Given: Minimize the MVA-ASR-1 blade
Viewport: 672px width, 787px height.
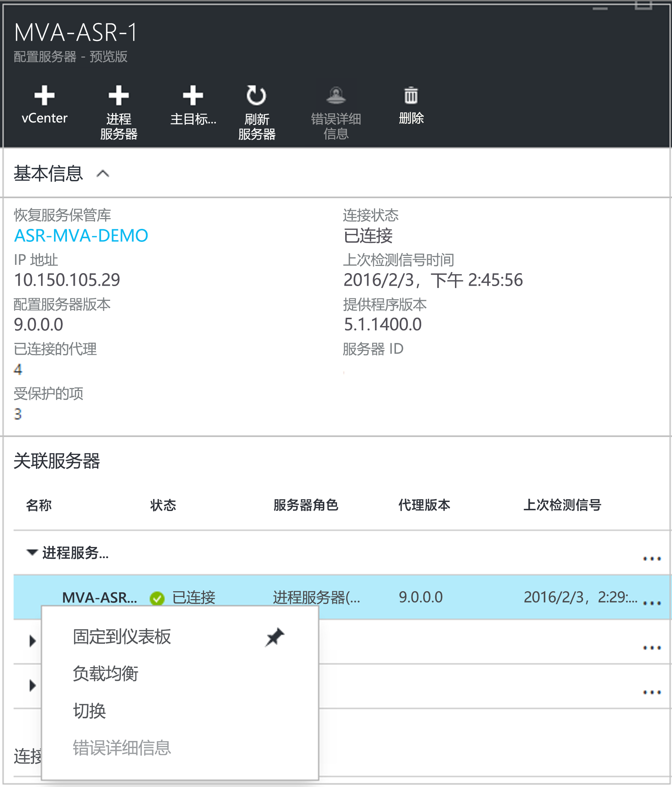Looking at the screenshot, I should pos(600,8).
